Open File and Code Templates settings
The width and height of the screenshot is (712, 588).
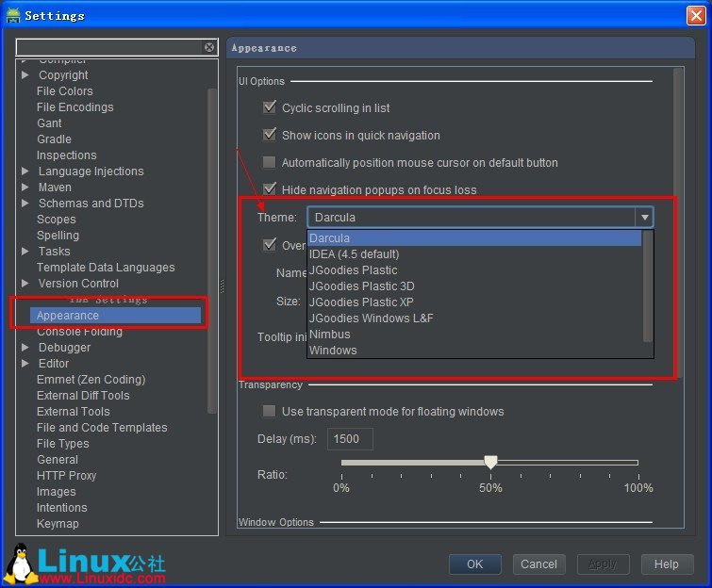(x=102, y=428)
